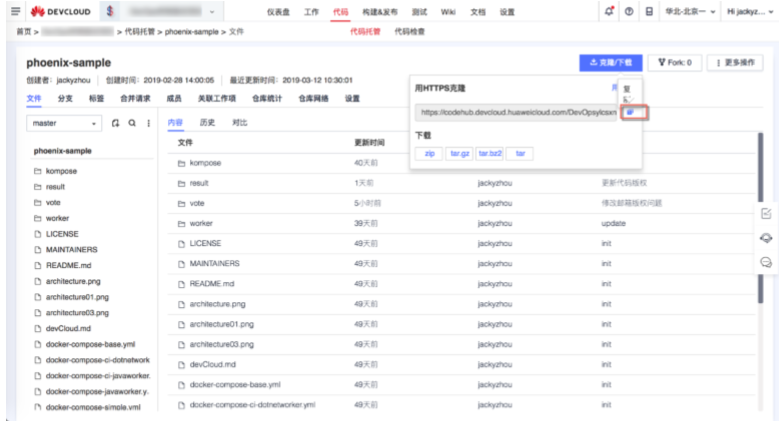Image resolution: width=779 pixels, height=421 pixels.
Task: Click the headset support icon on right sidebar
Action: [x=766, y=238]
